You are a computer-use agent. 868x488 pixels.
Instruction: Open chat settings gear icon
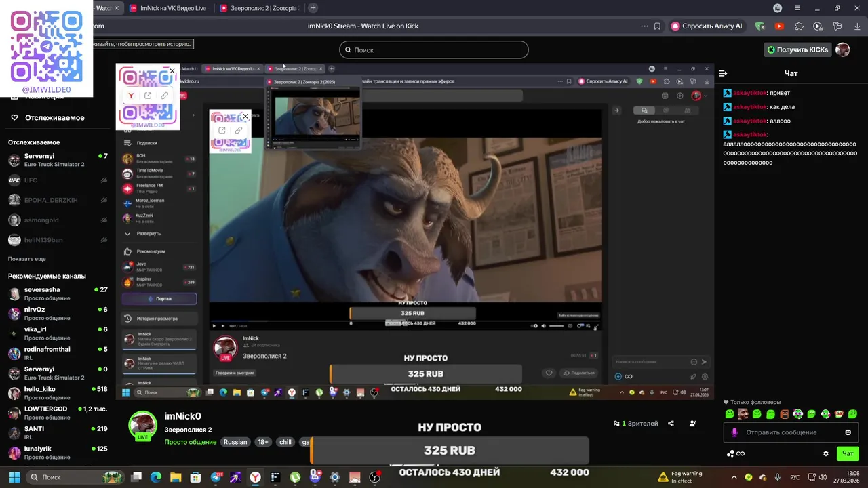(826, 453)
